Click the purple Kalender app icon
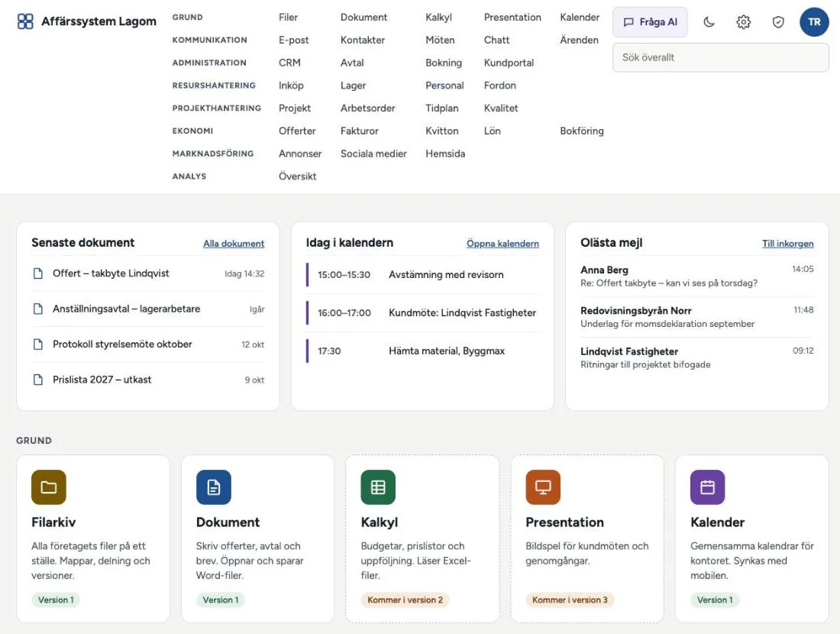The image size is (840, 634). (x=708, y=487)
